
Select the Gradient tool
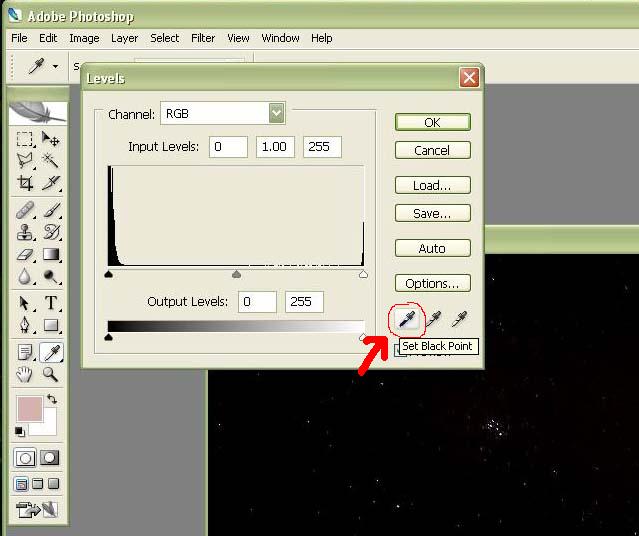pos(51,254)
